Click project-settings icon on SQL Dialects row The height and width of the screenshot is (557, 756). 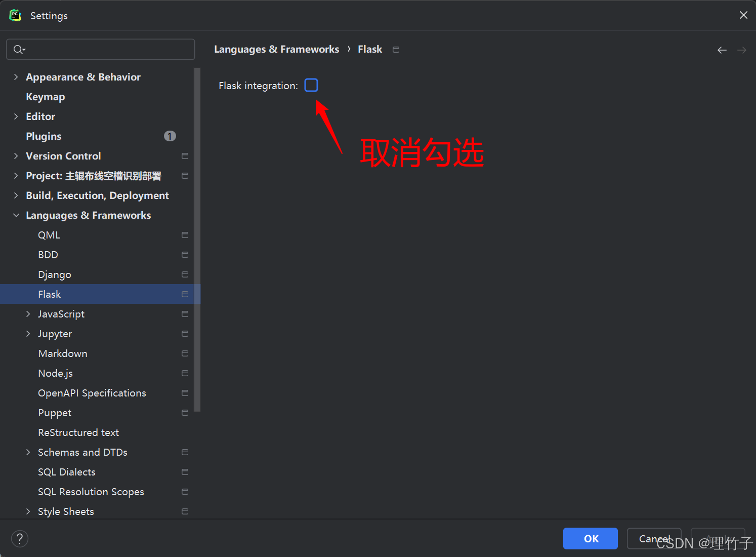tap(185, 472)
